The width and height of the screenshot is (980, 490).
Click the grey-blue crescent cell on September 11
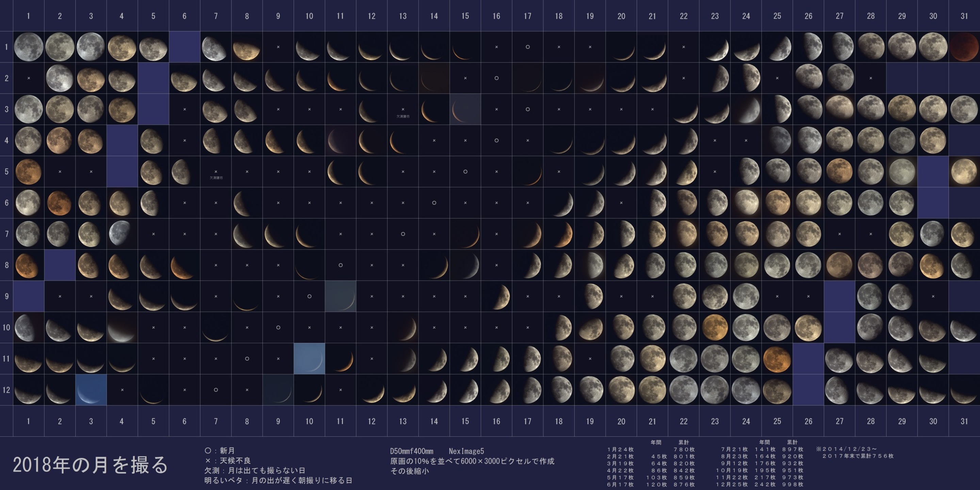[341, 296]
